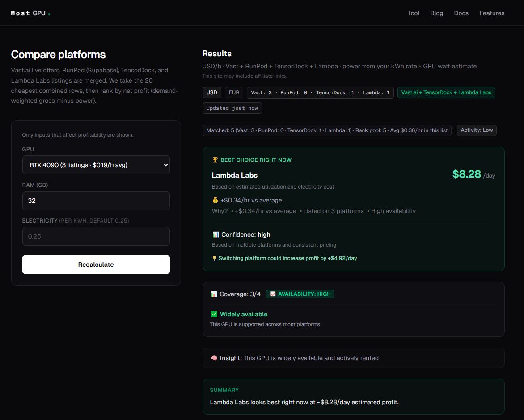Open the Features nav link

tap(492, 13)
